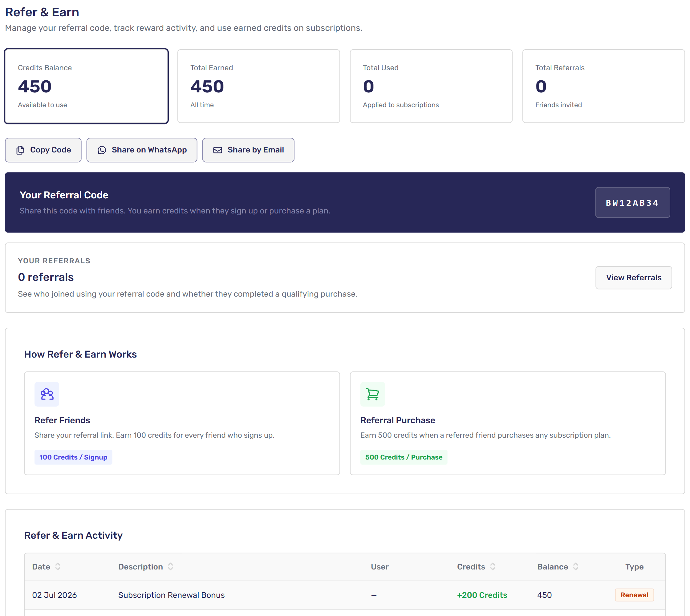Click the Renewal type tag

pyautogui.click(x=634, y=595)
